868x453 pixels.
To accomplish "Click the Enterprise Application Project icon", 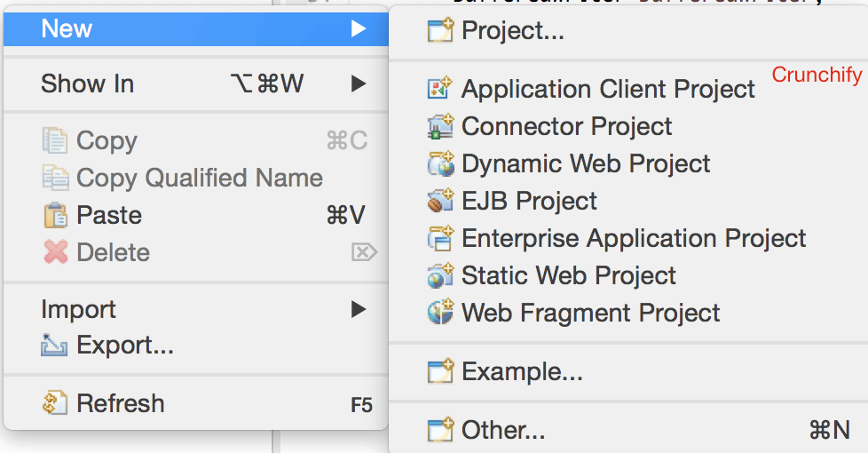I will point(440,238).
